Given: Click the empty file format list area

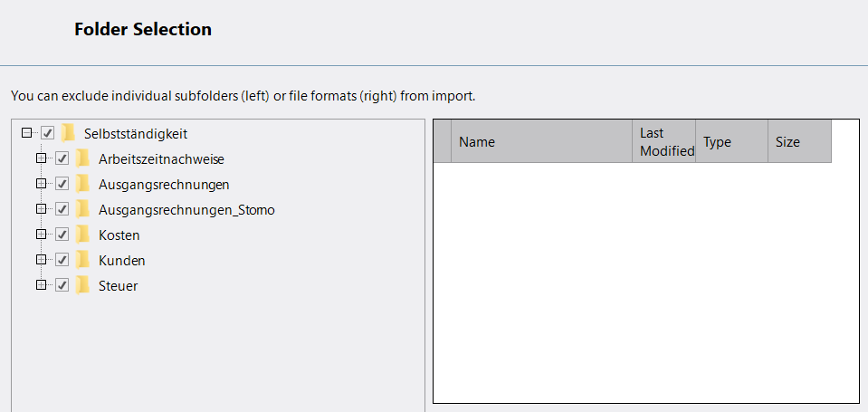Looking at the screenshot, I should (645, 283).
